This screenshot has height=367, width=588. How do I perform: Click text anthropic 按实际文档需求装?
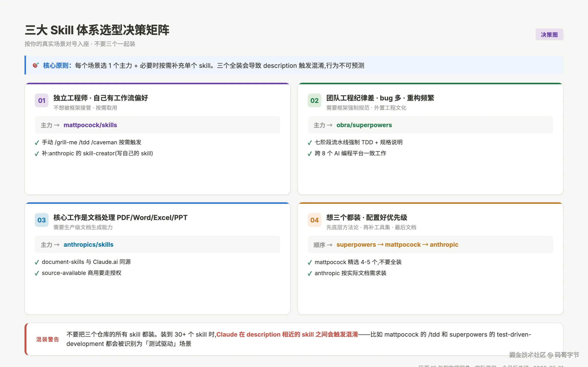pos(350,273)
